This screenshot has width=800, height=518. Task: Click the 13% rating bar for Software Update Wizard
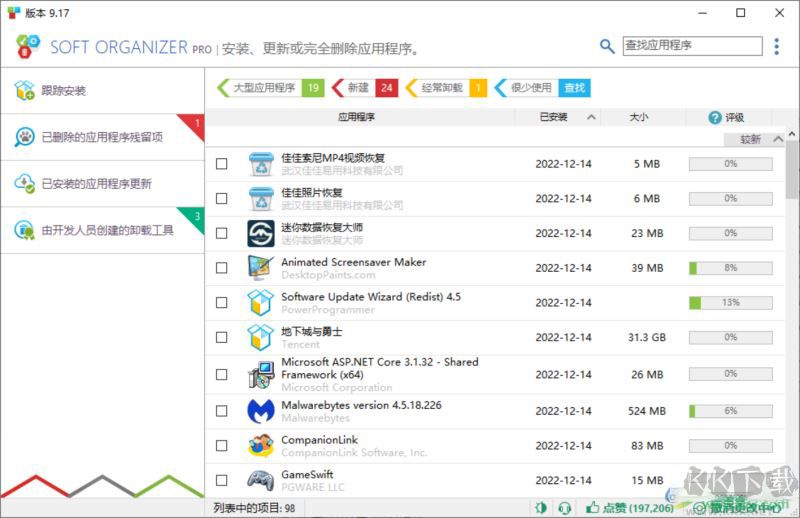click(x=730, y=302)
